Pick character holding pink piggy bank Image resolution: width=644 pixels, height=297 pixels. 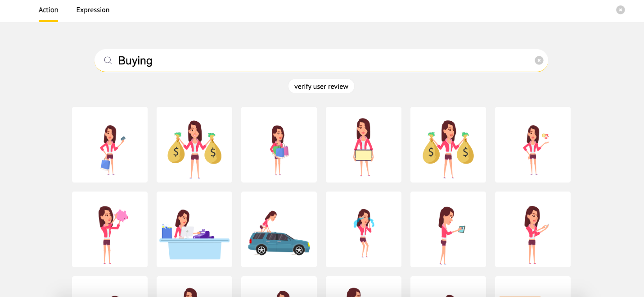click(110, 229)
